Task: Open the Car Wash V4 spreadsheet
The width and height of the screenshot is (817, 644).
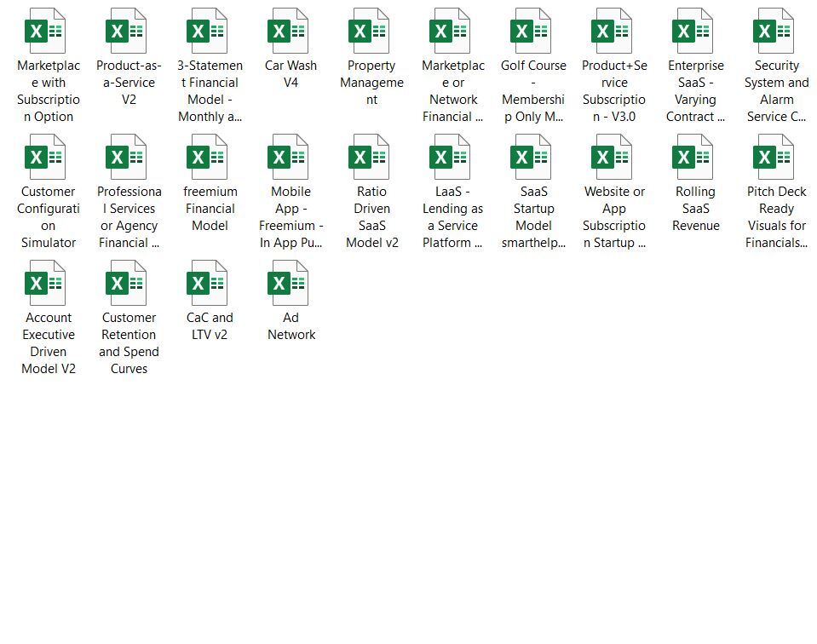Action: [291, 32]
